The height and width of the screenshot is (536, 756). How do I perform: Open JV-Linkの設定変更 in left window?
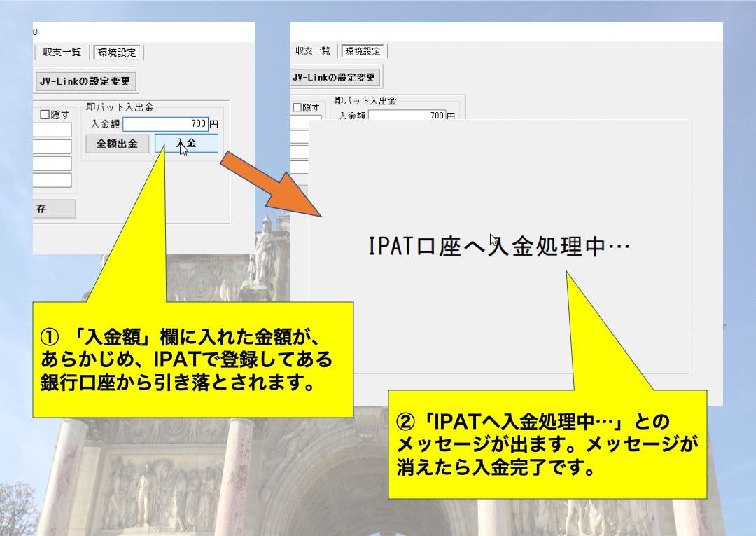tap(85, 81)
